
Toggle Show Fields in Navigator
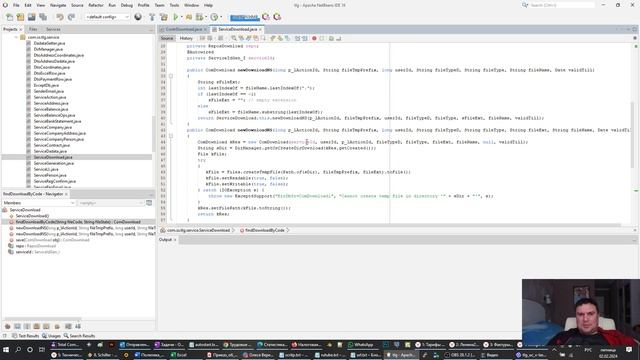[x=17, y=327]
